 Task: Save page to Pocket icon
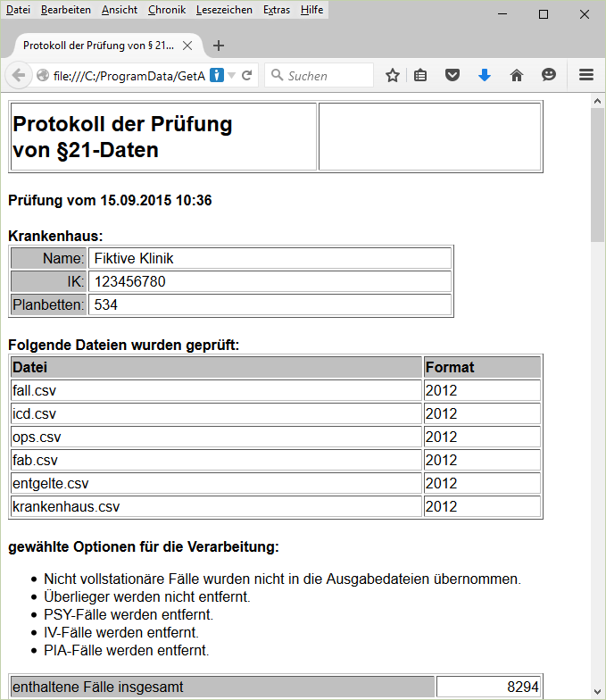[x=452, y=75]
